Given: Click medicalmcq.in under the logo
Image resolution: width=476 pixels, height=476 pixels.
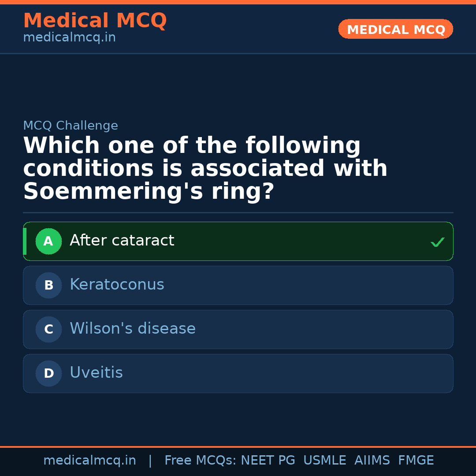Looking at the screenshot, I should tap(69, 37).
